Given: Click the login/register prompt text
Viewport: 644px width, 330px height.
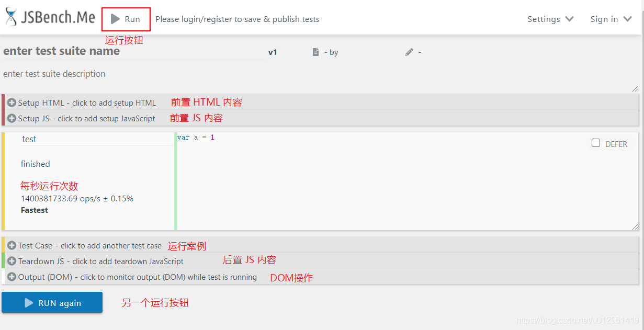Looking at the screenshot, I should [238, 19].
